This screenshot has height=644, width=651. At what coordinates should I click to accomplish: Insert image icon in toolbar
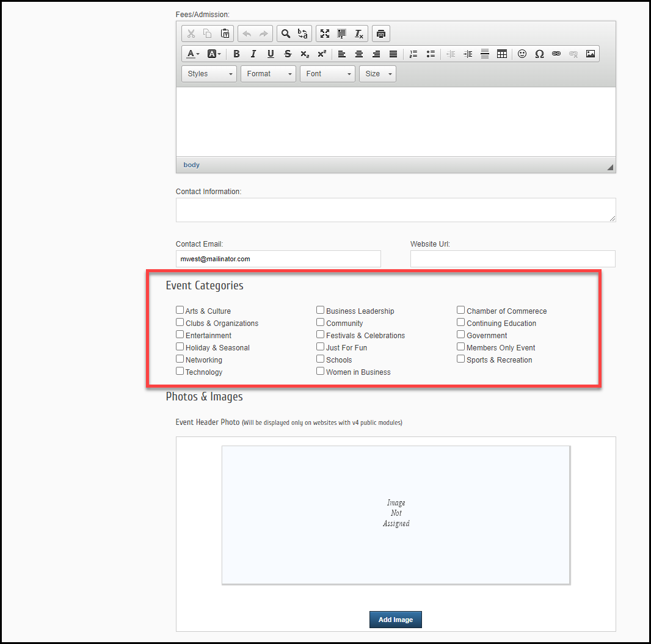(591, 54)
